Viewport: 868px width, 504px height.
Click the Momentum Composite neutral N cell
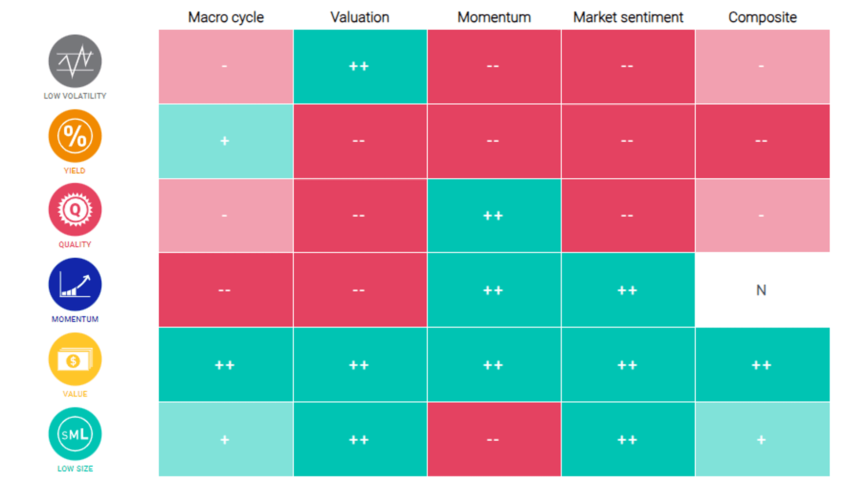pos(762,290)
